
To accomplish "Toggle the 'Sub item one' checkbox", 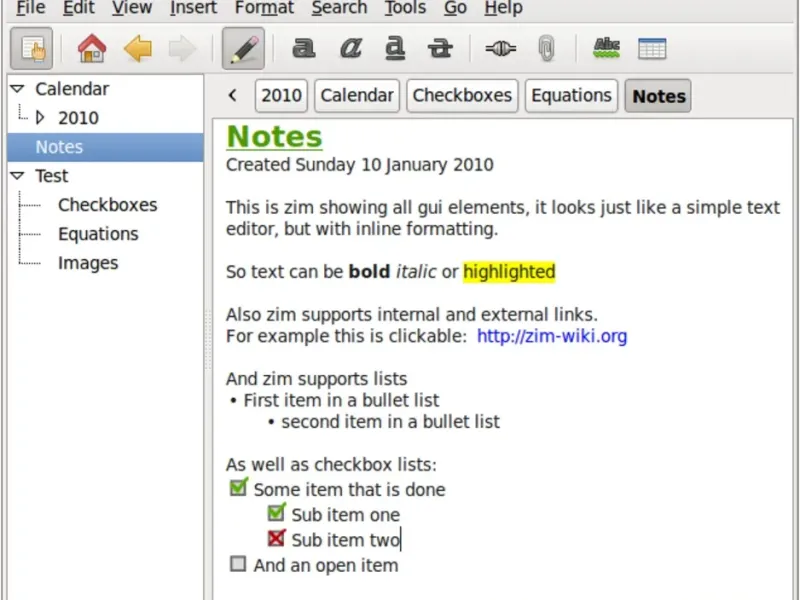I will 276,512.
